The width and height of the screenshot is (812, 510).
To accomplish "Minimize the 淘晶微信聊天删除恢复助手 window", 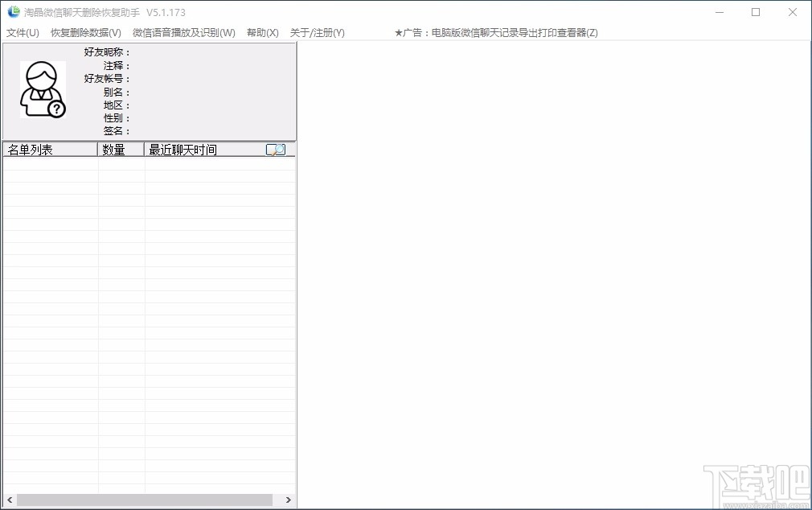I will 720,12.
